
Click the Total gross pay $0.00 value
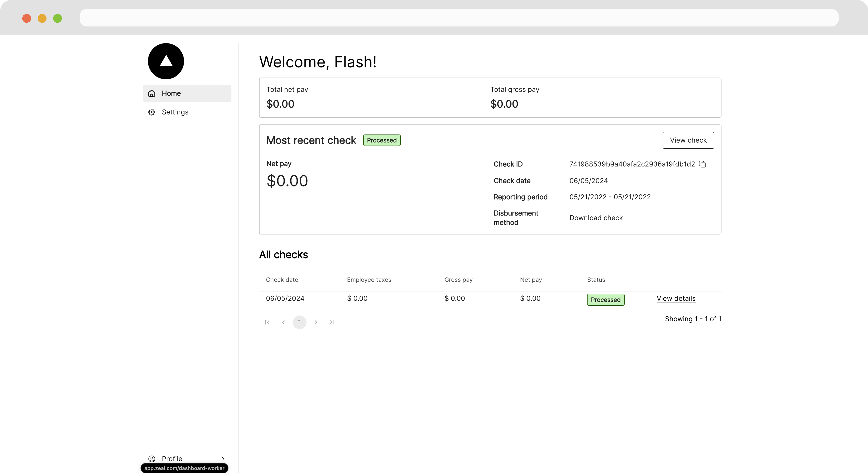point(504,104)
